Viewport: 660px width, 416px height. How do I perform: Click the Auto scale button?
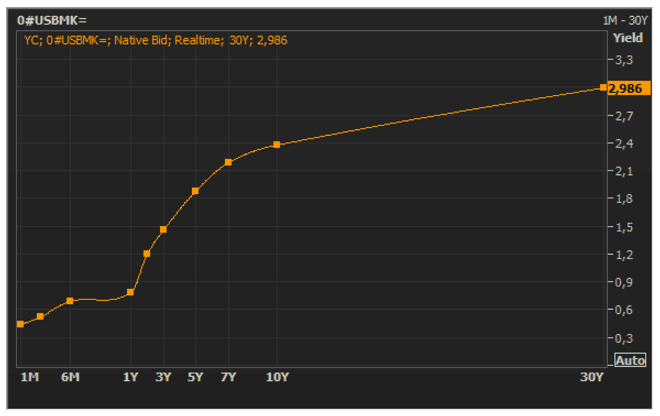click(x=630, y=360)
